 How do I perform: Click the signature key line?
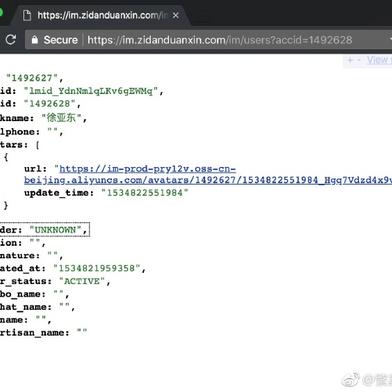(31, 256)
